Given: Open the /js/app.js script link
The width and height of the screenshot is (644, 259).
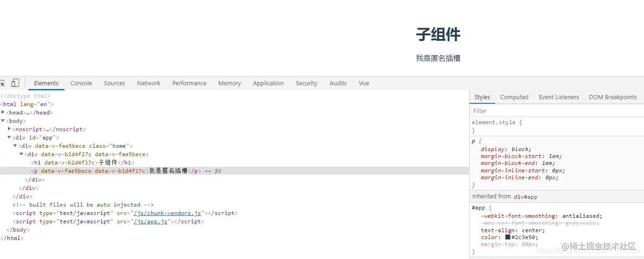Looking at the screenshot, I should (x=151, y=221).
